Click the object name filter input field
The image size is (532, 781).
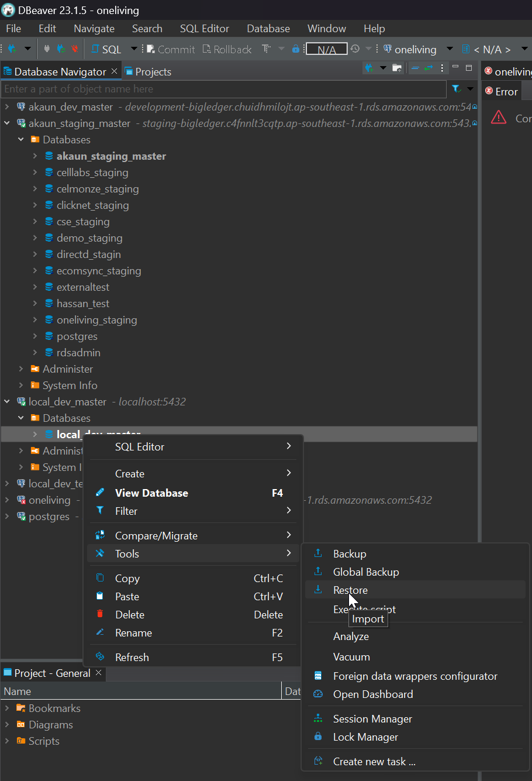[x=222, y=89]
